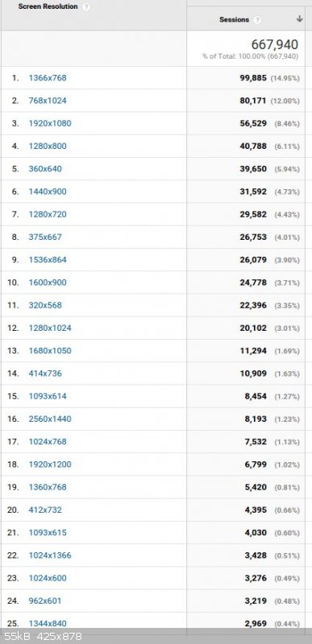Open the 1440x900 resolution link
This screenshot has height=644, width=312.
tap(48, 192)
